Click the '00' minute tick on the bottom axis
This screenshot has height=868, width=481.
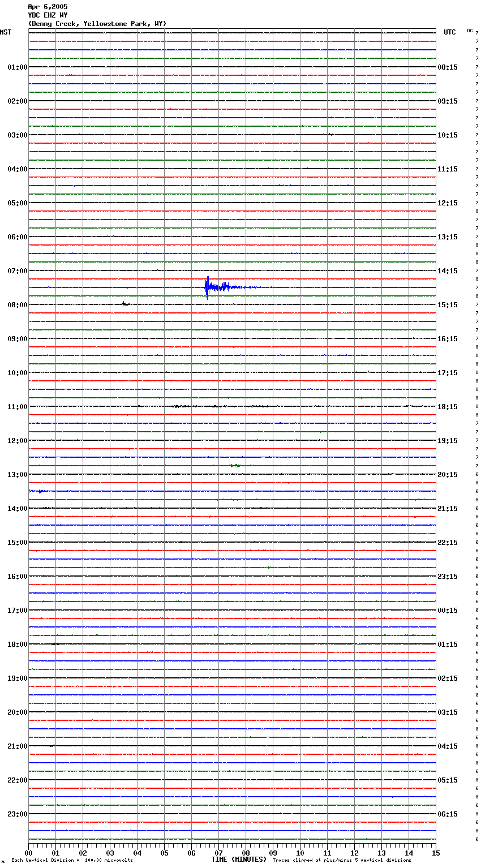coord(28,853)
